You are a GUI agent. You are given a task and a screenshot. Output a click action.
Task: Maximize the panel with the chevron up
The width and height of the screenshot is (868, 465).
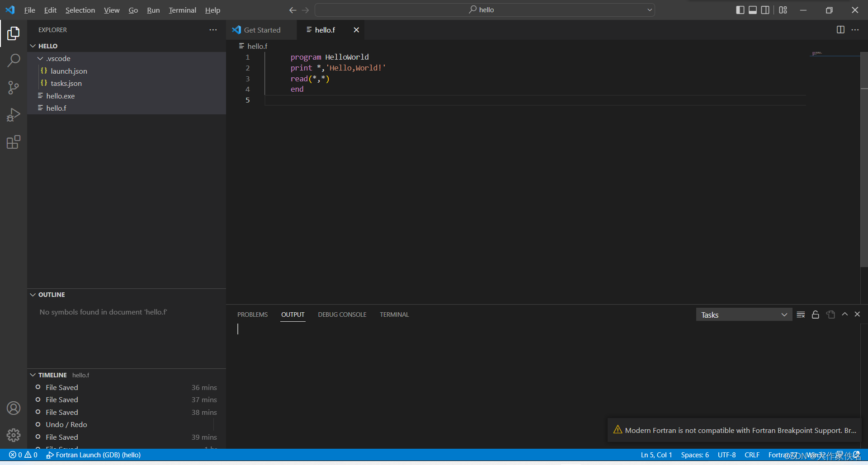point(844,314)
